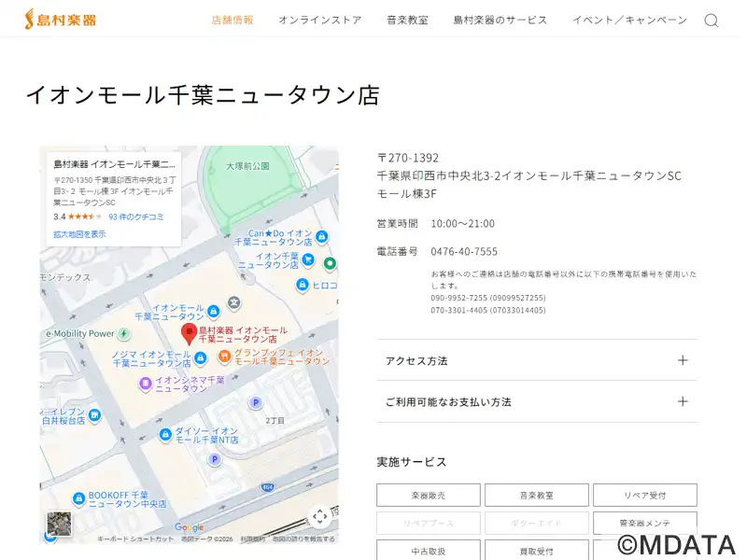Open 音楽教室 menu item
The image size is (747, 560).
[x=407, y=20]
